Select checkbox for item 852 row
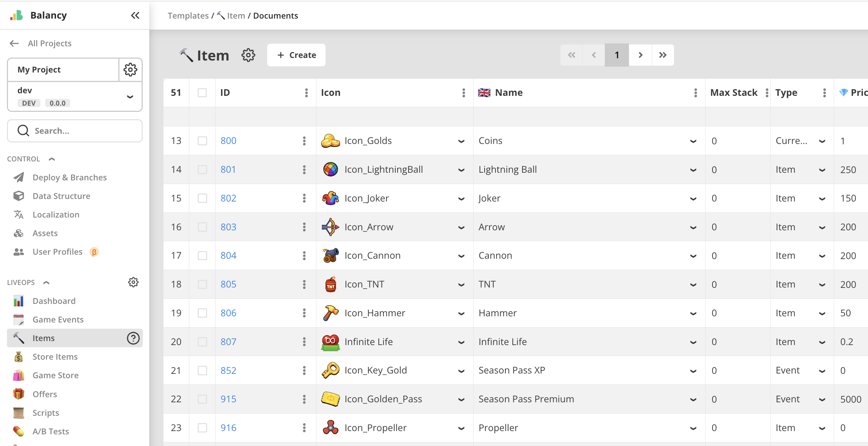This screenshot has height=446, width=868. point(202,371)
